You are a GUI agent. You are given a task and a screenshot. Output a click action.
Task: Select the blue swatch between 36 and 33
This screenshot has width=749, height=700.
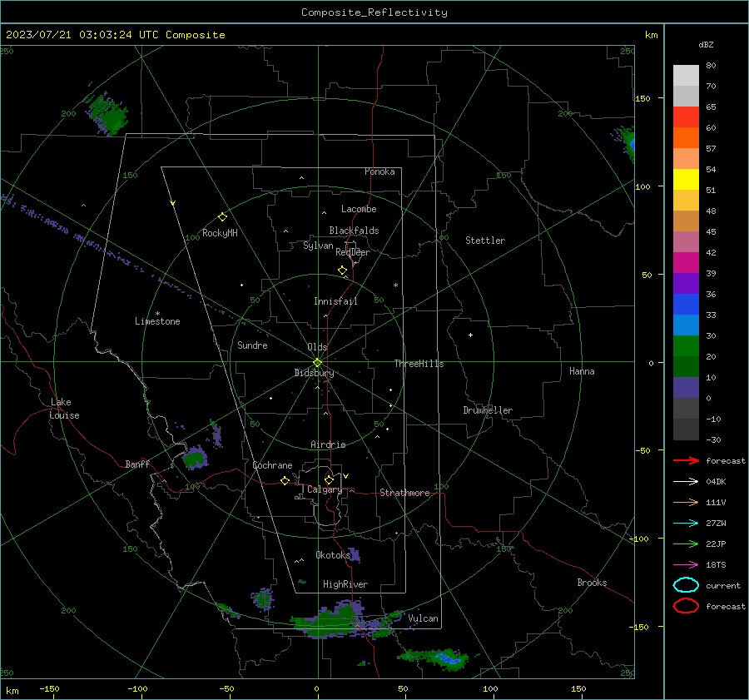pyautogui.click(x=686, y=304)
